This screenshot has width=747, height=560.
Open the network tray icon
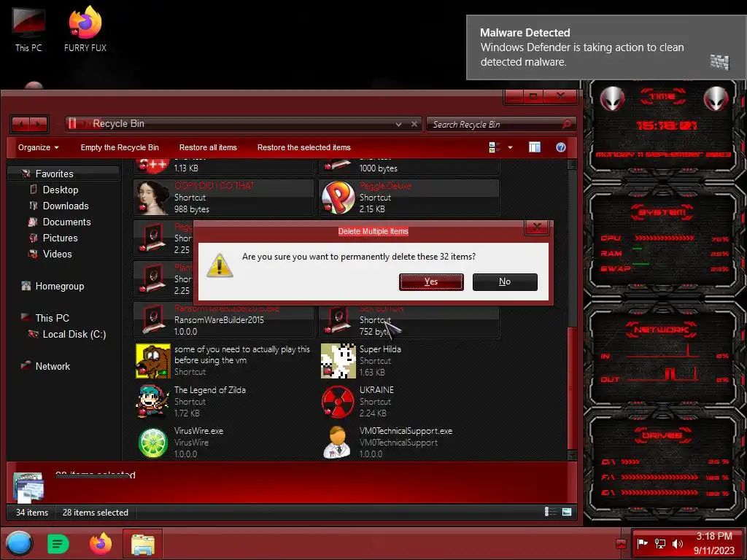660,543
